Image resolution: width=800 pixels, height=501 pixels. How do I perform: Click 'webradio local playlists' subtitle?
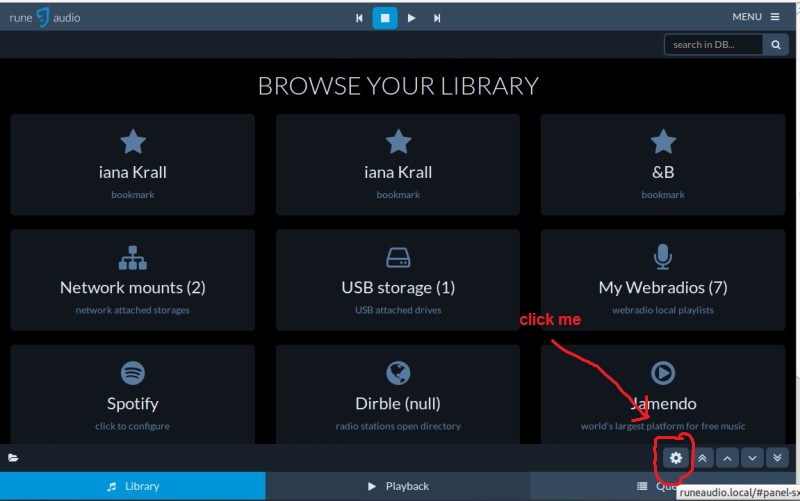pos(663,310)
